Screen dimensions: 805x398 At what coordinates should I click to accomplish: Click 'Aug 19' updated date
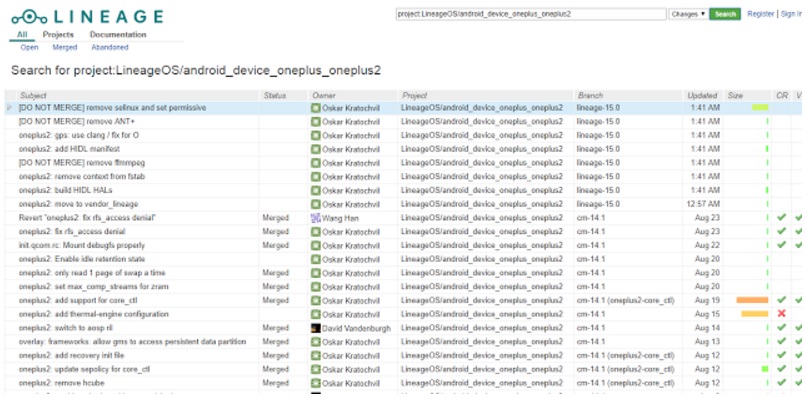707,300
